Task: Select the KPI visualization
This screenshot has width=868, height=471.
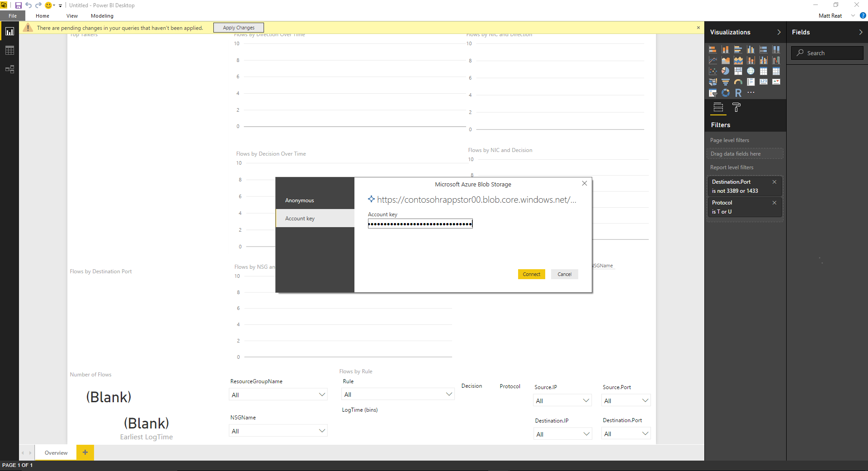Action: (776, 82)
